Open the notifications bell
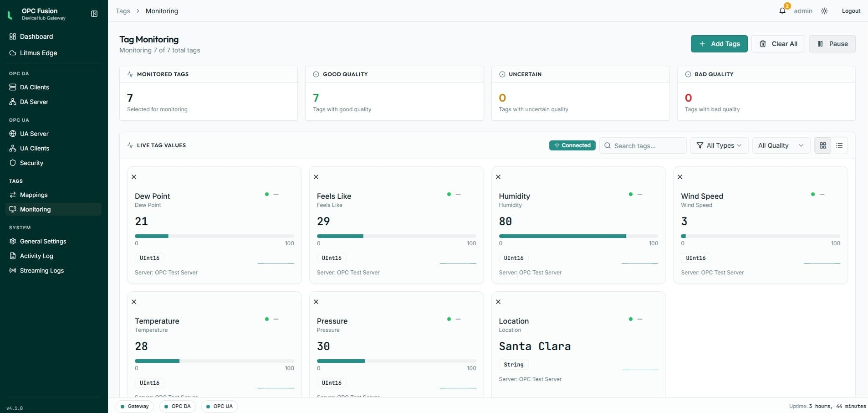The height and width of the screenshot is (413, 868). coord(782,11)
